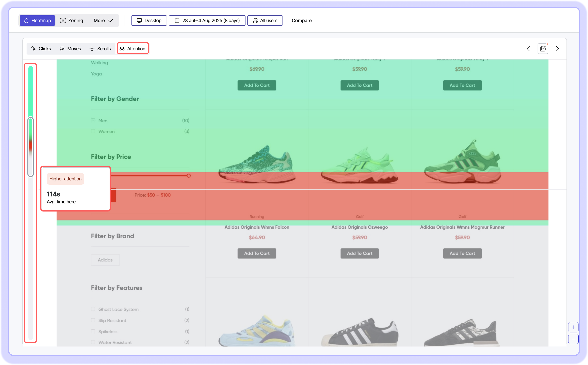Click the attention scroll minimap handle
This screenshot has width=588, height=365.
pyautogui.click(x=30, y=147)
